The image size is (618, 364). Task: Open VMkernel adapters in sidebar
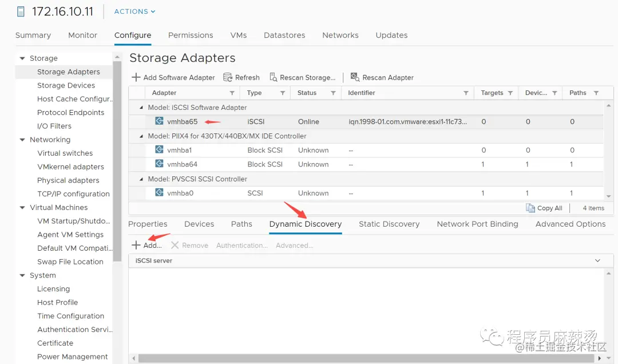click(x=70, y=167)
